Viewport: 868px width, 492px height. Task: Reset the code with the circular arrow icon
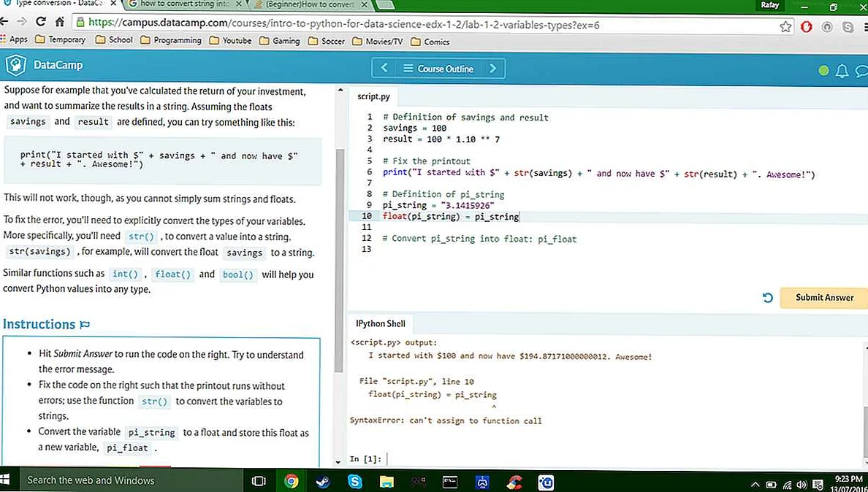pos(767,298)
